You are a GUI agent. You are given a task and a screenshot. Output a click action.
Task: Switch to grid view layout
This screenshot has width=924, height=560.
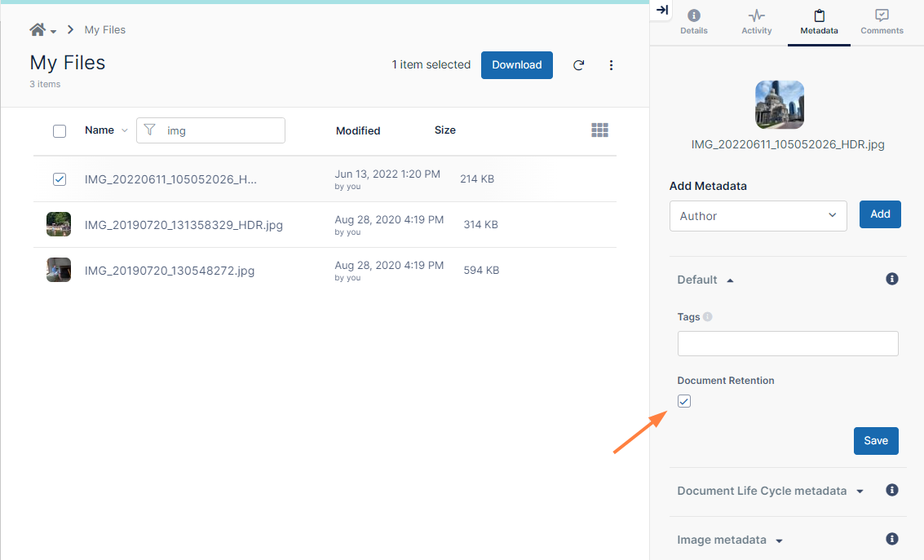pos(599,130)
